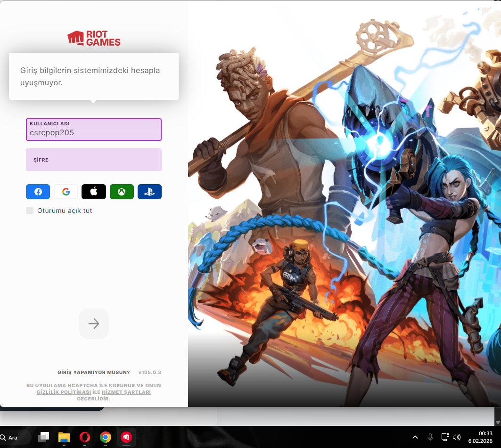Sign in with the PlayStation icon

click(149, 192)
